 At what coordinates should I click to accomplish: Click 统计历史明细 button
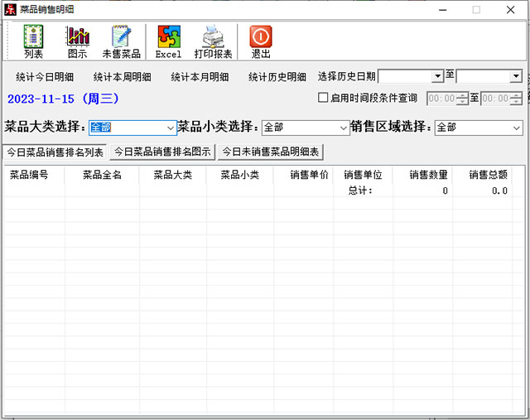[x=277, y=77]
